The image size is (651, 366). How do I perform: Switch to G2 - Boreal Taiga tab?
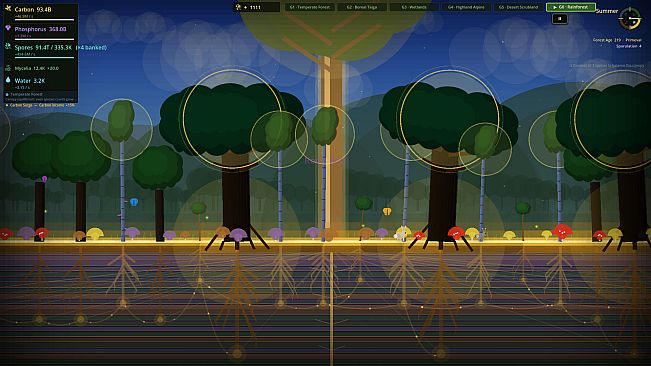[362, 7]
